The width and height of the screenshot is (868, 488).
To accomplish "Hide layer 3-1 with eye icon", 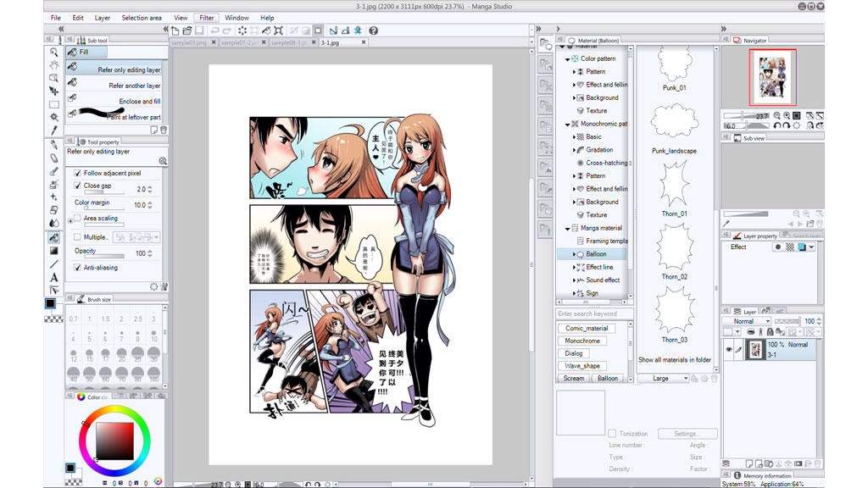I will click(729, 349).
